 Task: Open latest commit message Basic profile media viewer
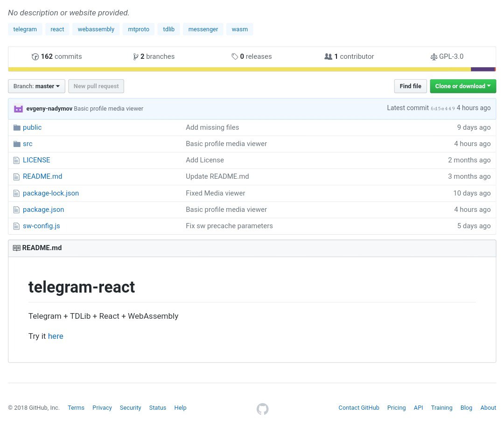(x=109, y=109)
